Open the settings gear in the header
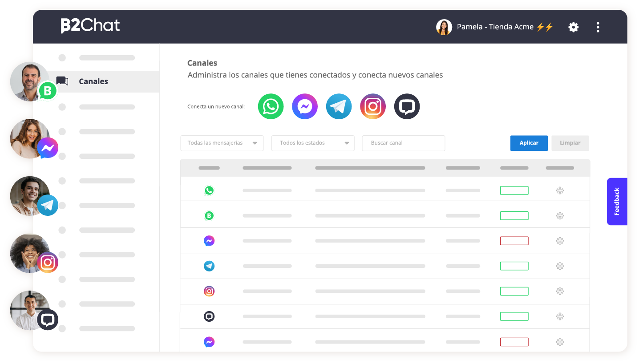Screen dimensions: 639x364 tap(574, 27)
